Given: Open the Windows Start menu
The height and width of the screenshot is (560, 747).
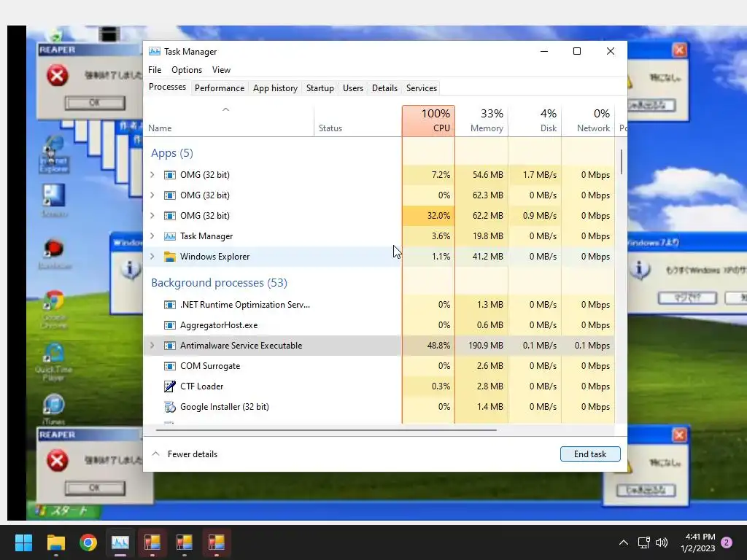Looking at the screenshot, I should pos(23,542).
